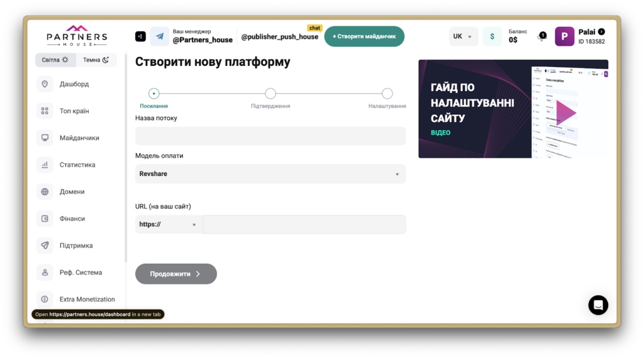Viewport: 644px width, 358px height.
Task: Click the purple P profile avatar
Action: pyautogui.click(x=564, y=36)
